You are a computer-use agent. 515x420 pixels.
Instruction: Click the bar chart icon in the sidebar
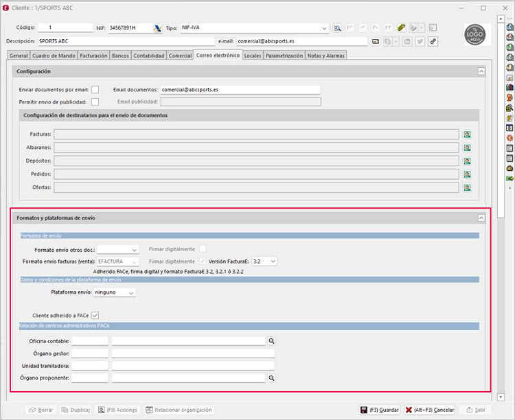(x=510, y=78)
